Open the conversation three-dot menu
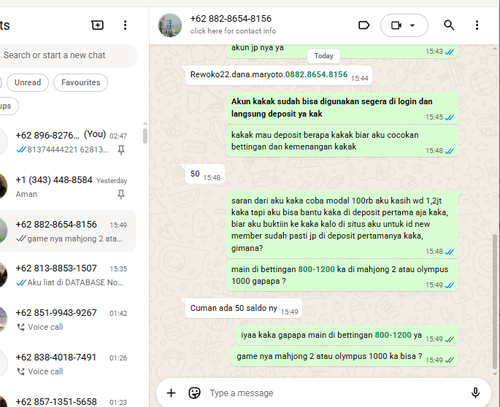Image resolution: width=500 pixels, height=407 pixels. point(477,25)
